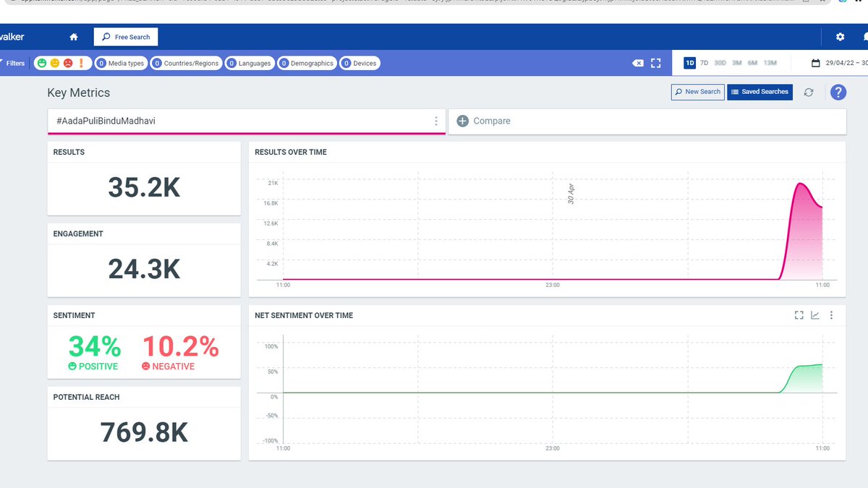This screenshot has height=488, width=868.
Task: Click the POSITIVE label with smiley
Action: pyautogui.click(x=93, y=367)
